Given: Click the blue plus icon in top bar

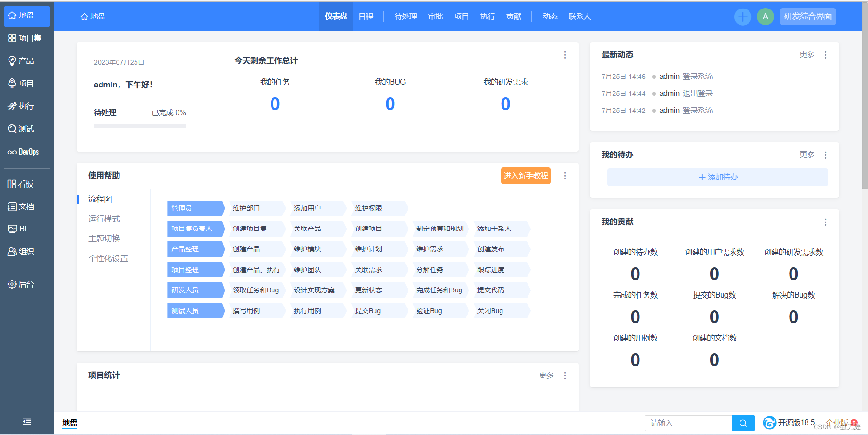Looking at the screenshot, I should coord(742,17).
